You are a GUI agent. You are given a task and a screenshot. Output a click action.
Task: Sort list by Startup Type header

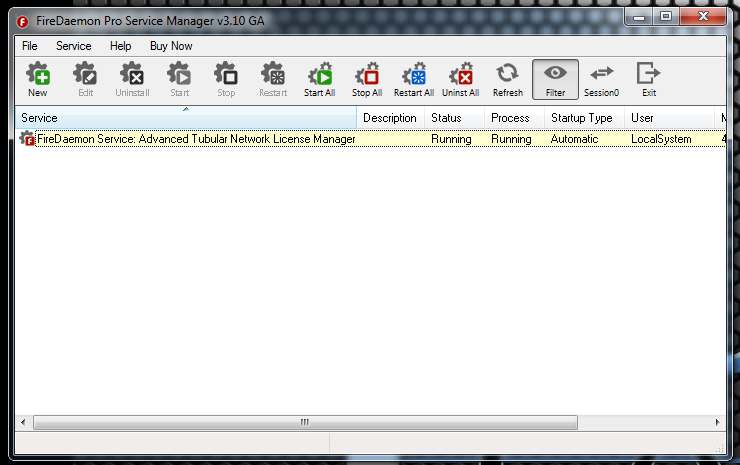[584, 118]
